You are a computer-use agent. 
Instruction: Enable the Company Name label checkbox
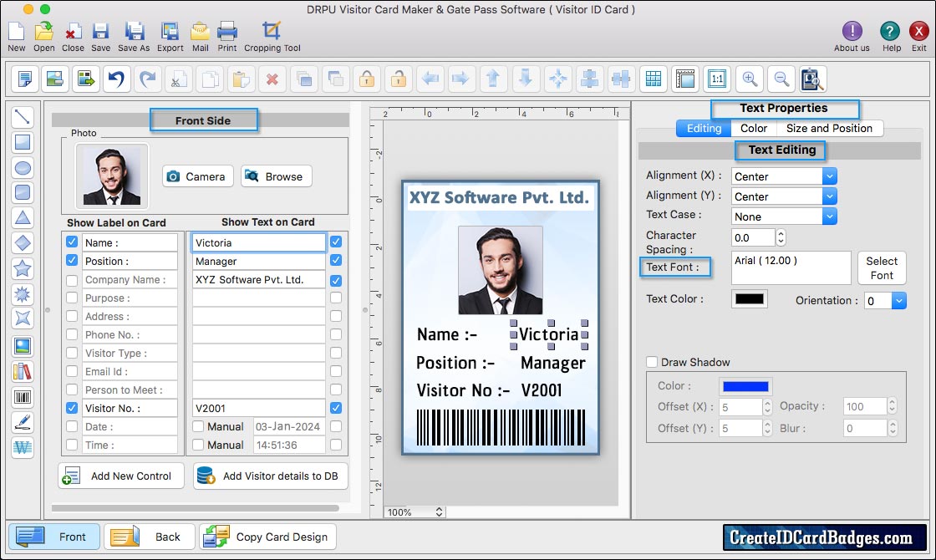click(72, 280)
